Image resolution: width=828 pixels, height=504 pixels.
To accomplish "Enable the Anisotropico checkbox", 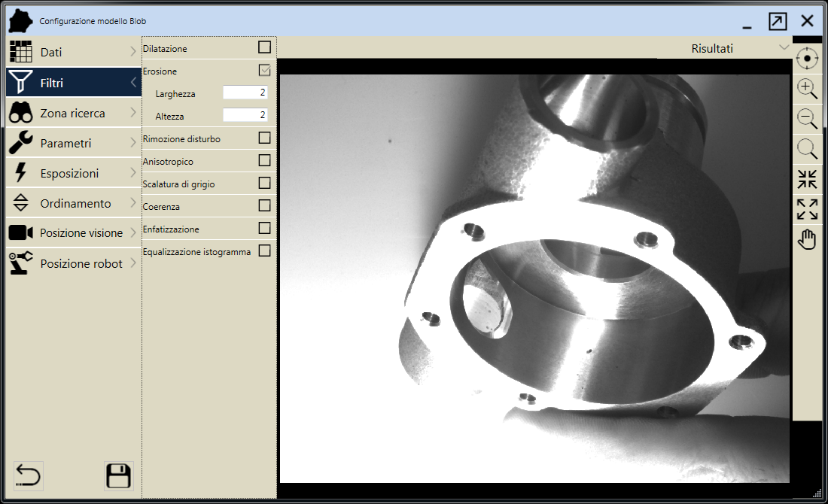I will click(x=264, y=160).
